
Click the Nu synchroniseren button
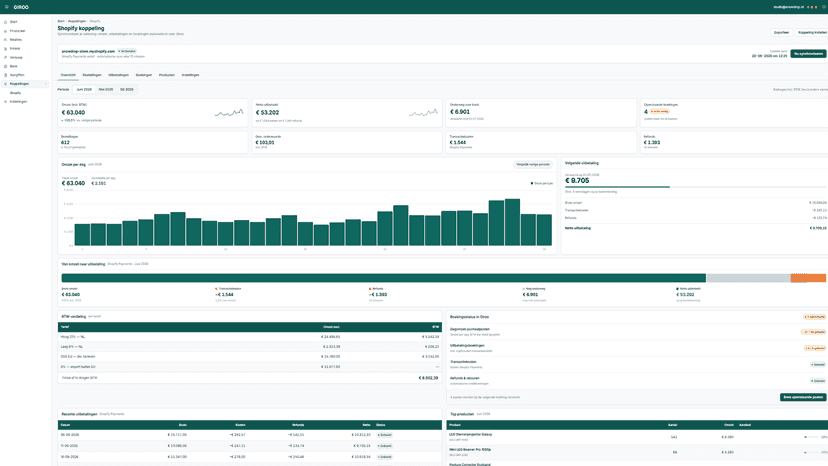(x=808, y=54)
